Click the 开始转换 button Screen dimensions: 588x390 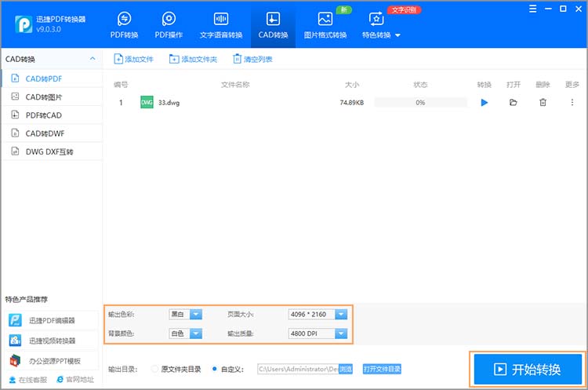(x=528, y=370)
